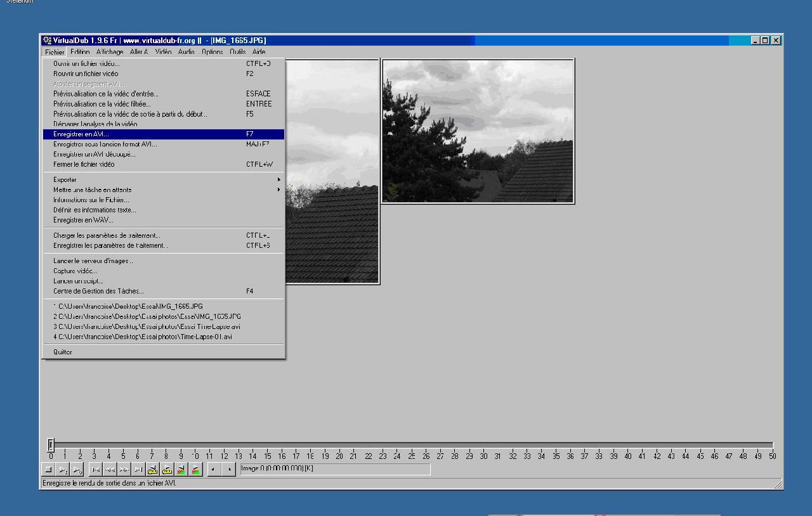Choose Fermer le fichier vidéo
This screenshot has width=812, height=516.
point(164,164)
